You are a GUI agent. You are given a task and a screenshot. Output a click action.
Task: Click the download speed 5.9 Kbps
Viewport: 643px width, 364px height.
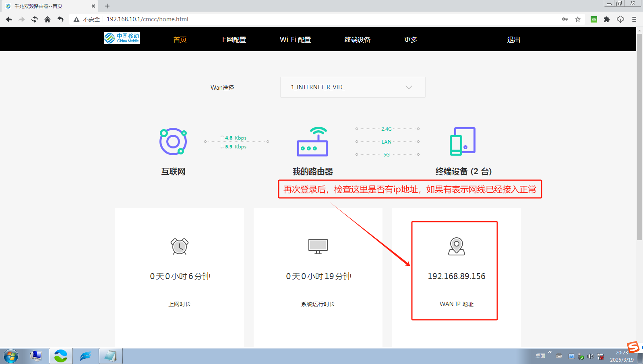pyautogui.click(x=234, y=146)
